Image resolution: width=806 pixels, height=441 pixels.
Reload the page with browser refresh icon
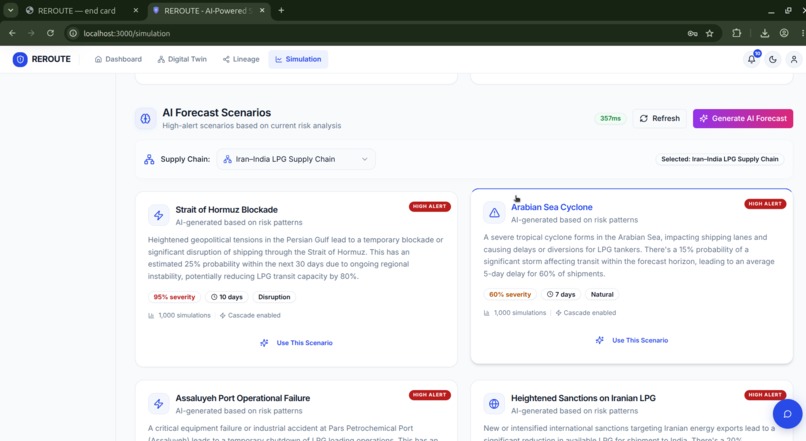click(50, 33)
